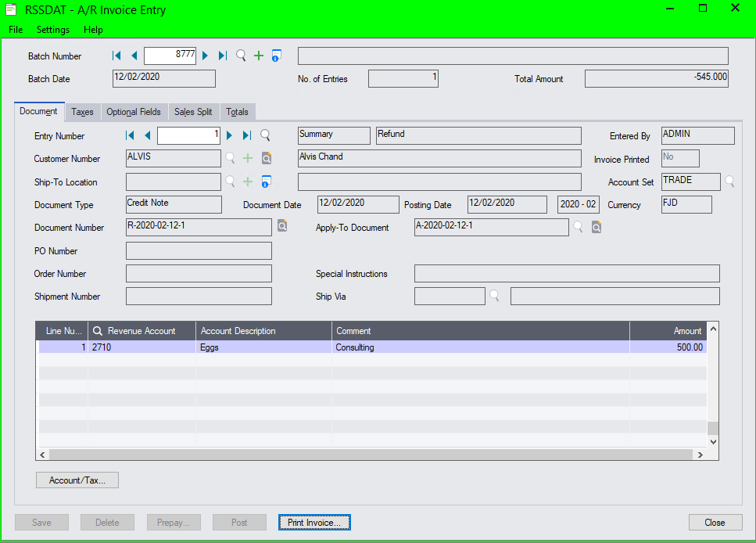The image size is (756, 543).
Task: Open Account Set finder magnifier
Action: coord(729,182)
